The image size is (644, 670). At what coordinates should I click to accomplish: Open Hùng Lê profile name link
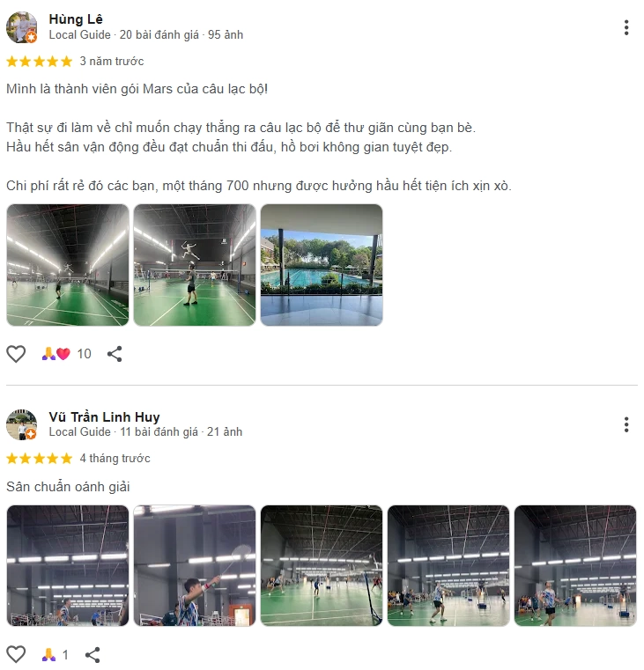tap(76, 19)
